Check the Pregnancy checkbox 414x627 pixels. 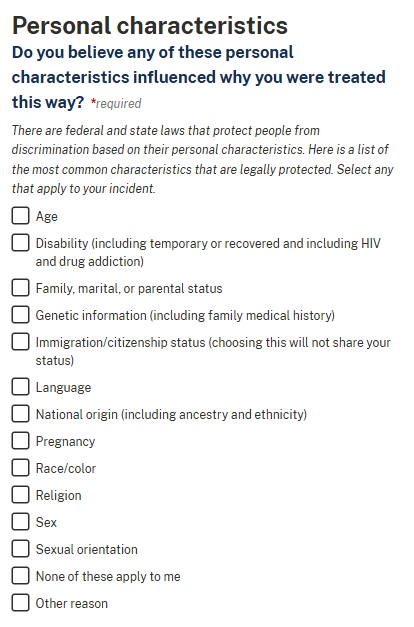coord(20,441)
